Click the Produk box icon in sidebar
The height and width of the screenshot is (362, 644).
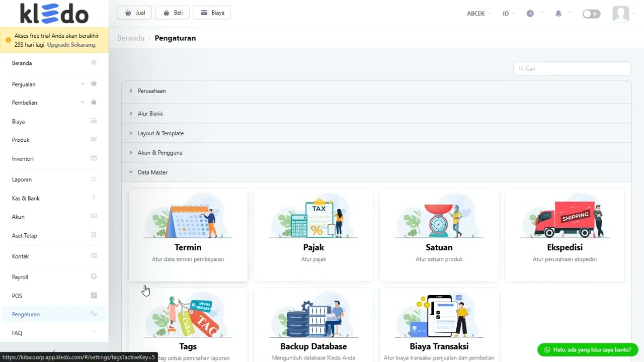click(94, 139)
